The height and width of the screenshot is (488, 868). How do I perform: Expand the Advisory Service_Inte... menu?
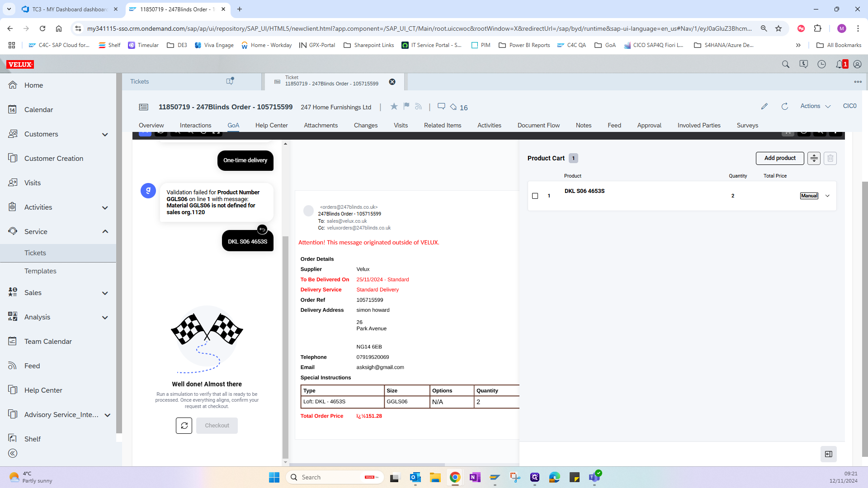point(107,415)
